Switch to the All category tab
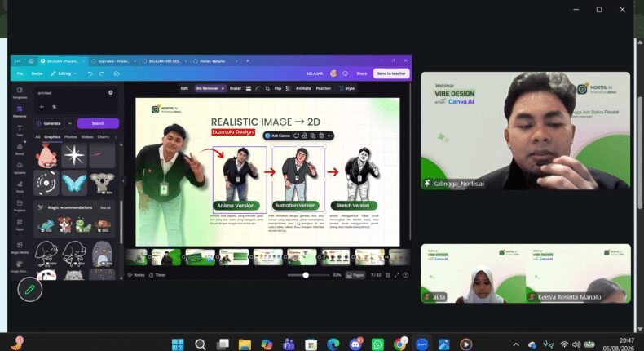 (37, 136)
